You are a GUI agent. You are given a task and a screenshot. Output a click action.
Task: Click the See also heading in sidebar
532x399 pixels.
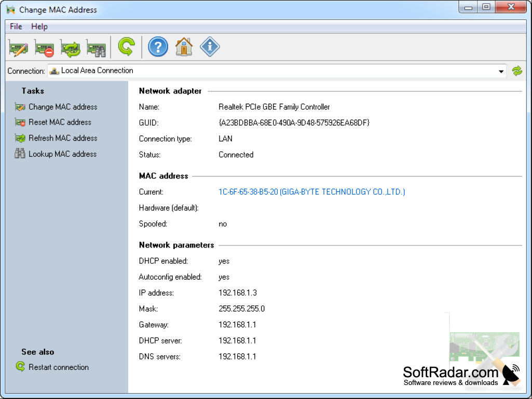[x=38, y=352]
